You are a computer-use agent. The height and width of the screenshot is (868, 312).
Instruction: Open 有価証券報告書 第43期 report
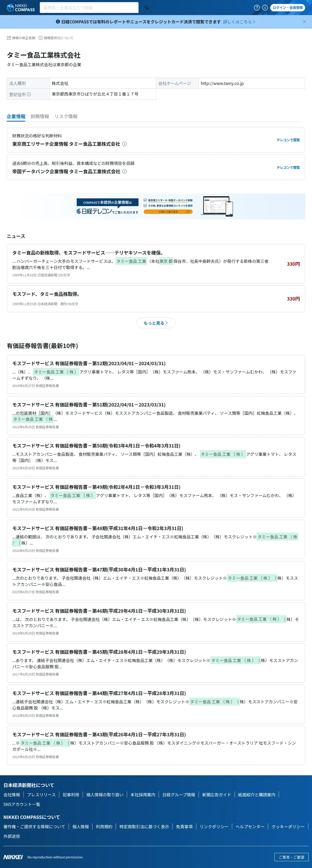pyautogui.click(x=99, y=735)
